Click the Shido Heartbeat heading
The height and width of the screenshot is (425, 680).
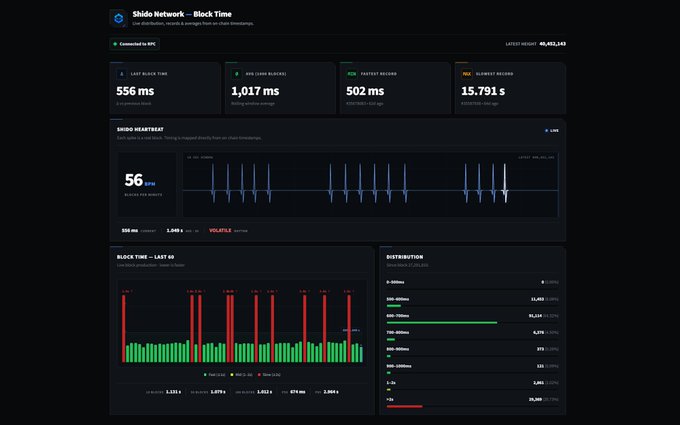[x=140, y=129]
